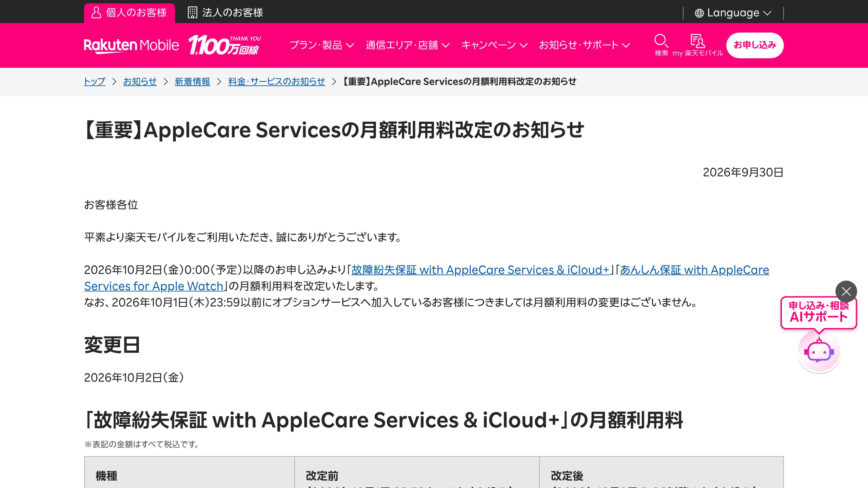This screenshot has width=868, height=488.
Task: Click the search magnifier icon
Action: point(661,45)
